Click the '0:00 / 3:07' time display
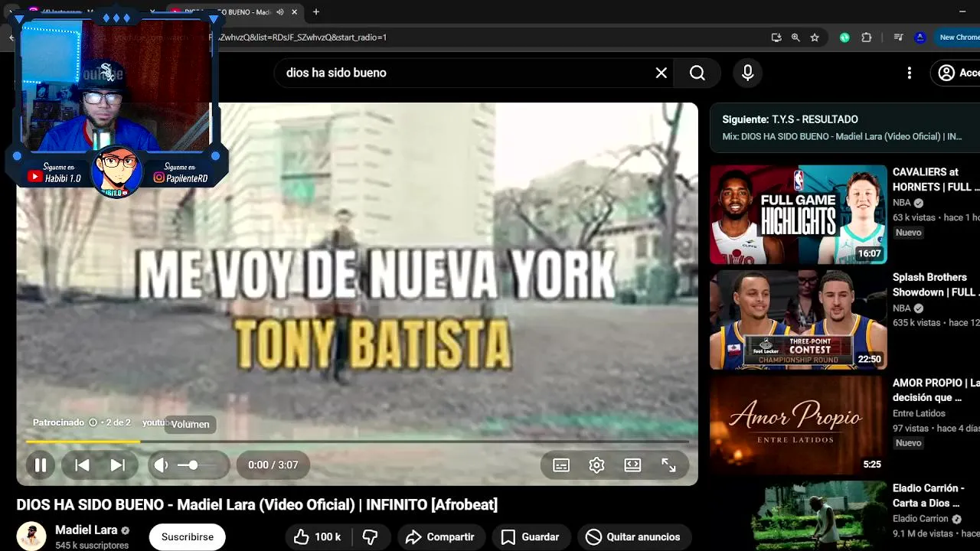This screenshot has height=551, width=980. (x=273, y=465)
